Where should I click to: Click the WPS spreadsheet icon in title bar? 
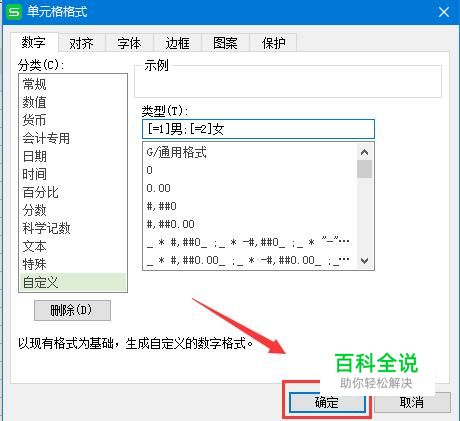pyautogui.click(x=14, y=12)
